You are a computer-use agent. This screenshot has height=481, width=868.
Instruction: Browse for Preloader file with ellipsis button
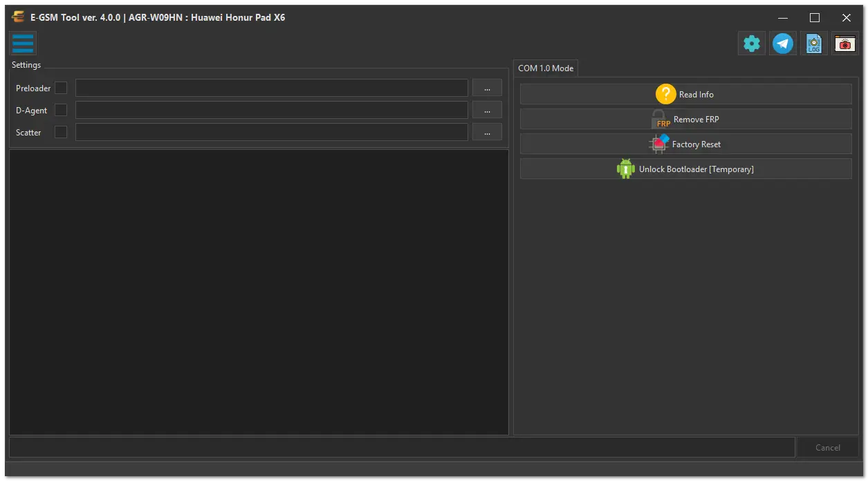[487, 88]
